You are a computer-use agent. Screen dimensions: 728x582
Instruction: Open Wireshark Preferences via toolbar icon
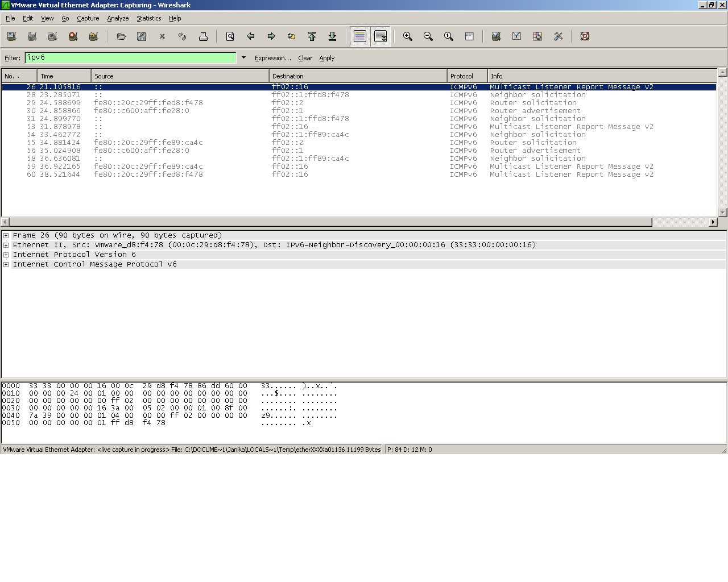[x=558, y=36]
